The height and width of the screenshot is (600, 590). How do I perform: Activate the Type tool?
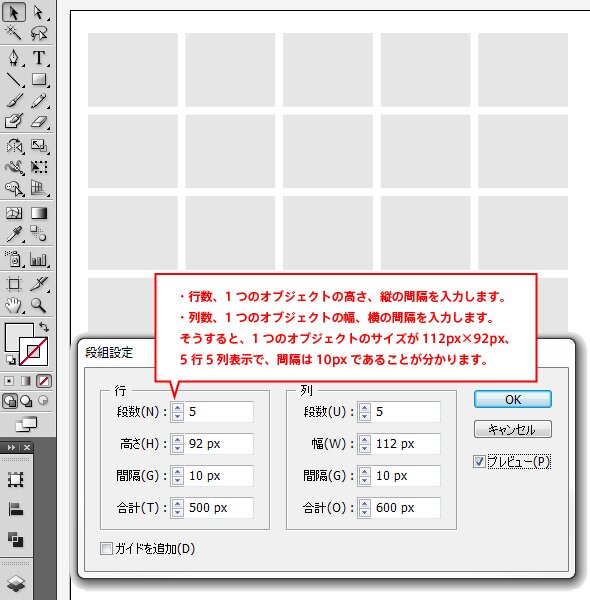38,58
